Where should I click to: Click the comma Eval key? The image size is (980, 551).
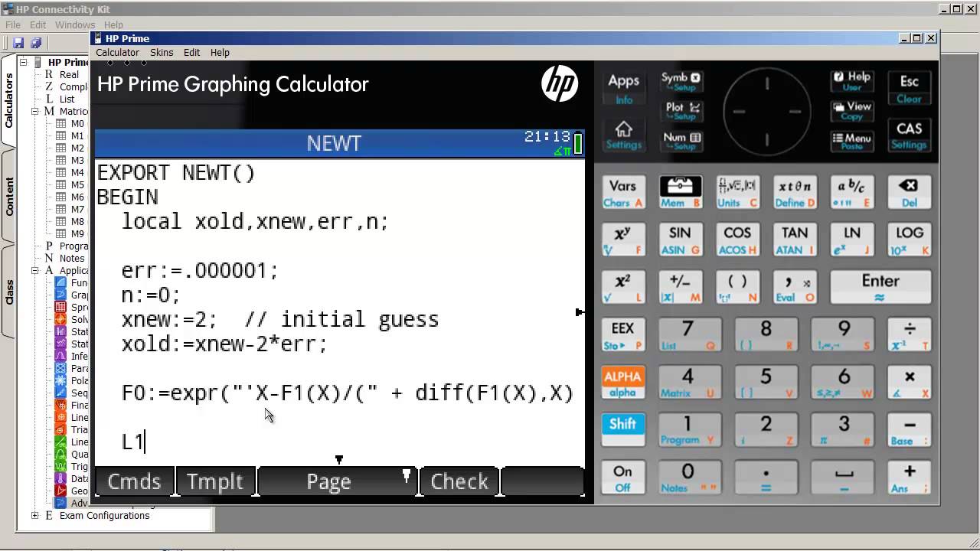click(795, 288)
